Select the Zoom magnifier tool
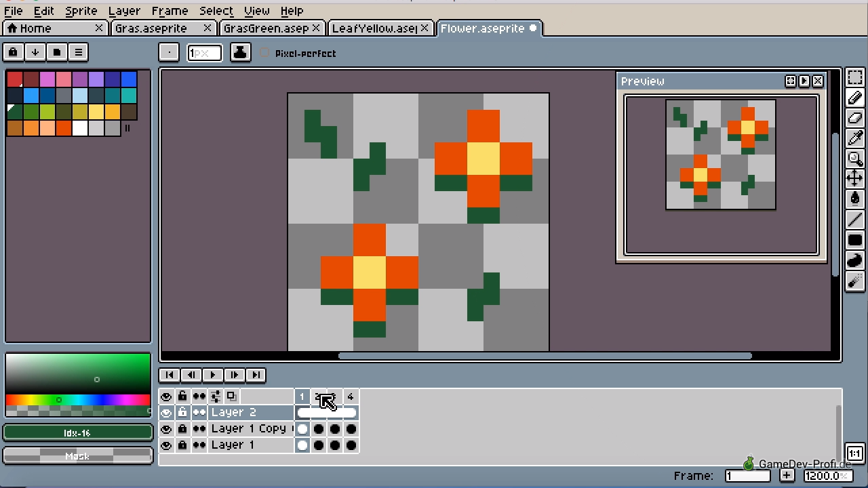Image resolution: width=868 pixels, height=488 pixels. [x=854, y=159]
